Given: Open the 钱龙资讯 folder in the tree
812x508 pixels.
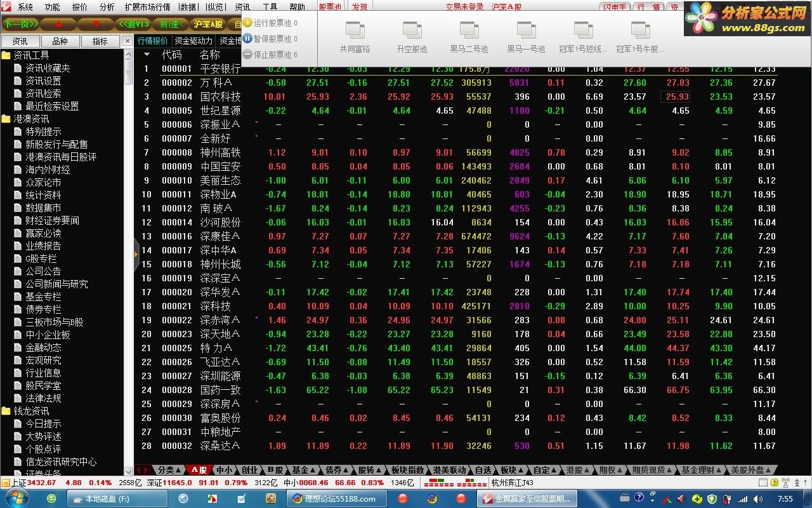Looking at the screenshot, I should click(25, 411).
